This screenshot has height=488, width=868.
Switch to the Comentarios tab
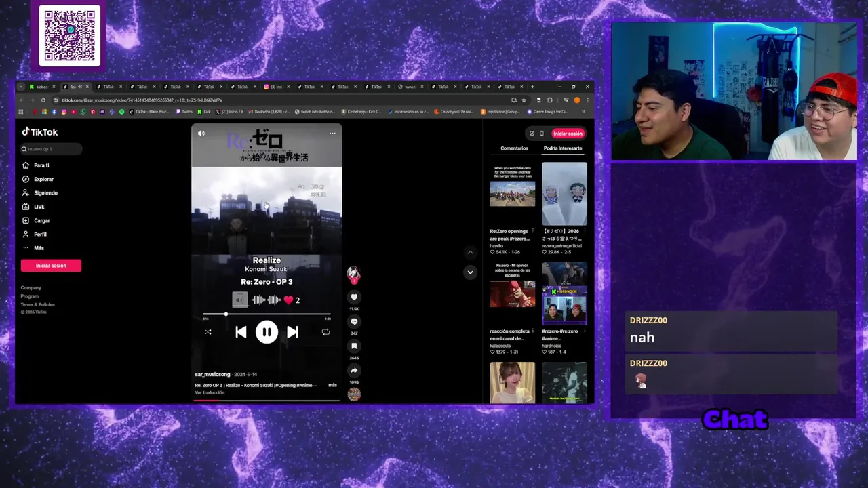pos(514,148)
